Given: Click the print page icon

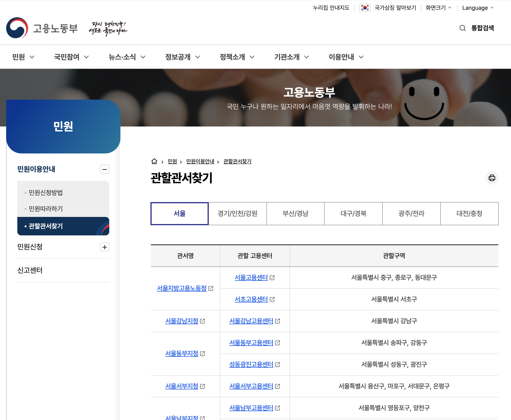Looking at the screenshot, I should click(x=492, y=178).
